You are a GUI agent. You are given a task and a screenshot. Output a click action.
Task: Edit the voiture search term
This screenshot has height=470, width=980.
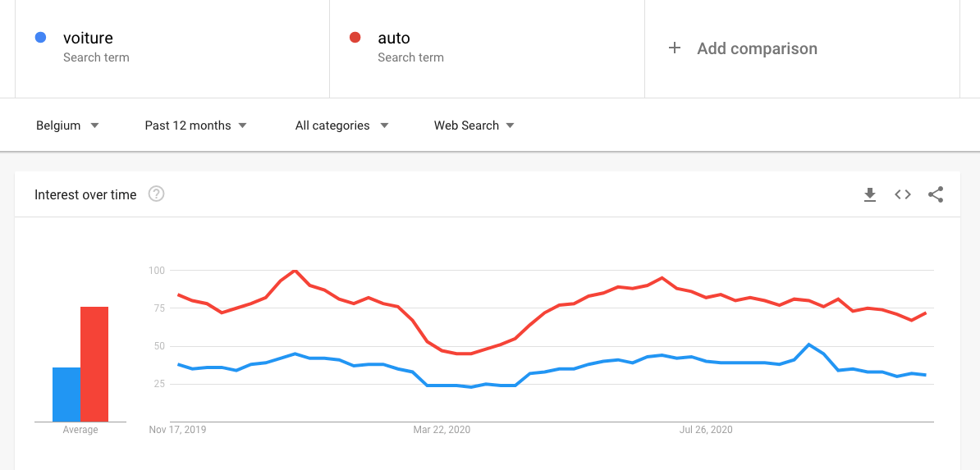88,38
